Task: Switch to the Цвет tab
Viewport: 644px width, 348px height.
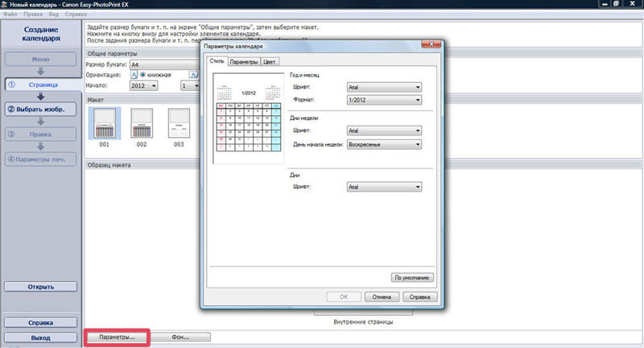Action: click(270, 62)
